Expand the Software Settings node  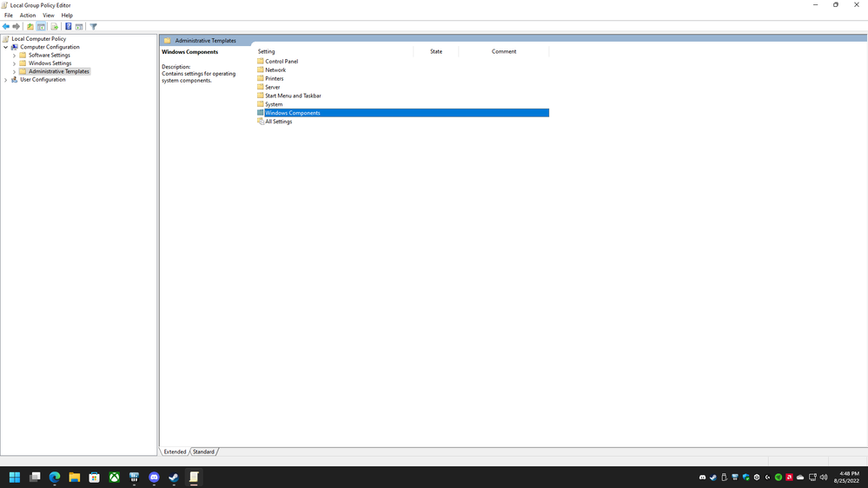click(15, 56)
